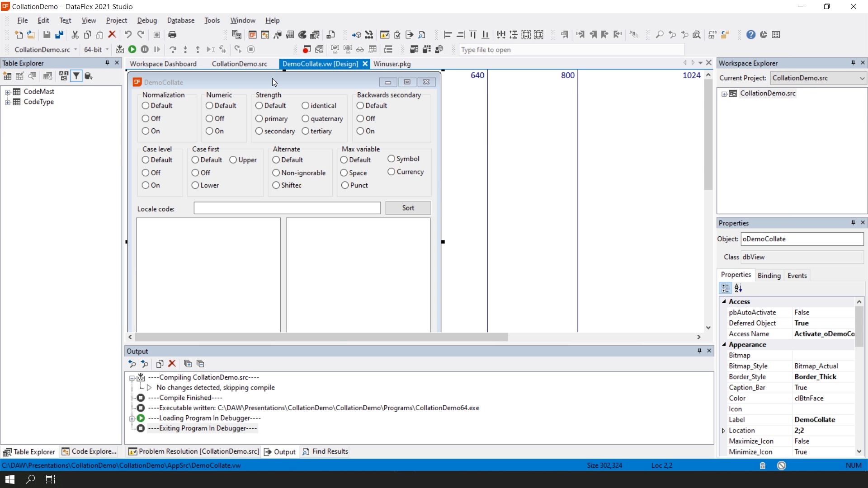Screen dimensions: 868x488
Task: Expand the CodeMast table node
Action: 7,92
